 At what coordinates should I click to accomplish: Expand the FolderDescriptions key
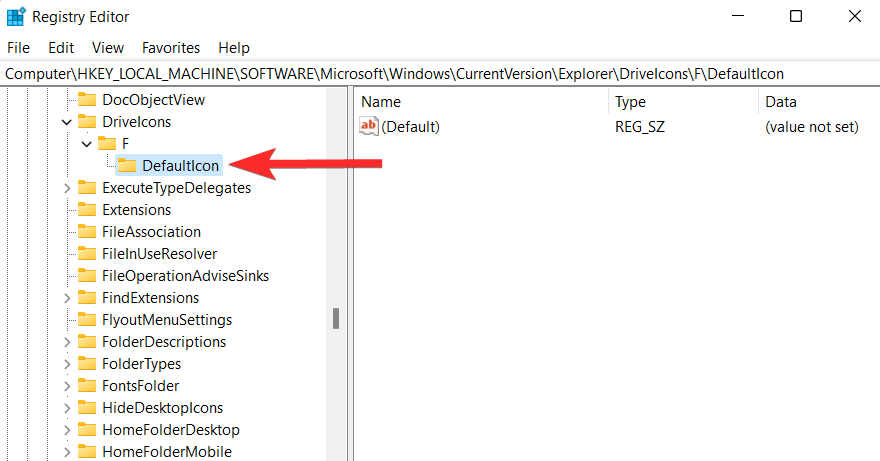pos(67,342)
